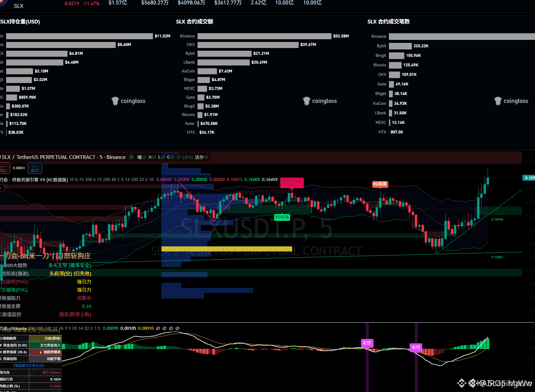Click the 0.1646 stop loss cell
The image size is (535, 392).
point(46,386)
